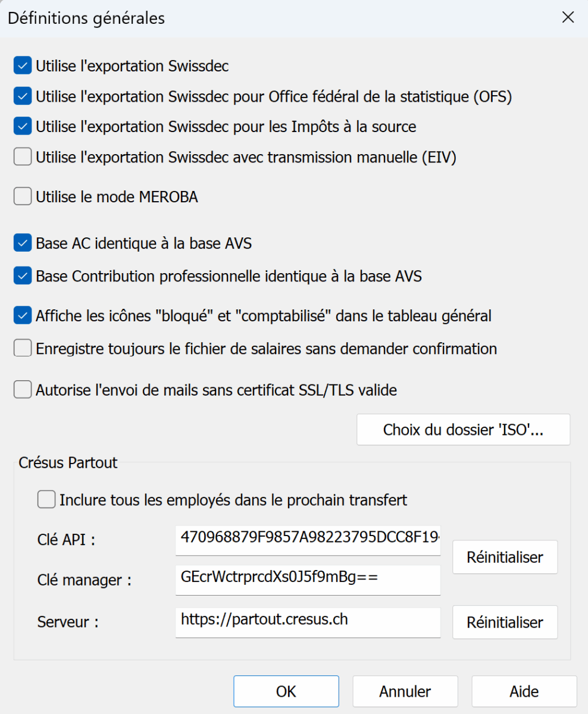Disable 'Utilise l'exportation Swissdec'

coord(22,65)
